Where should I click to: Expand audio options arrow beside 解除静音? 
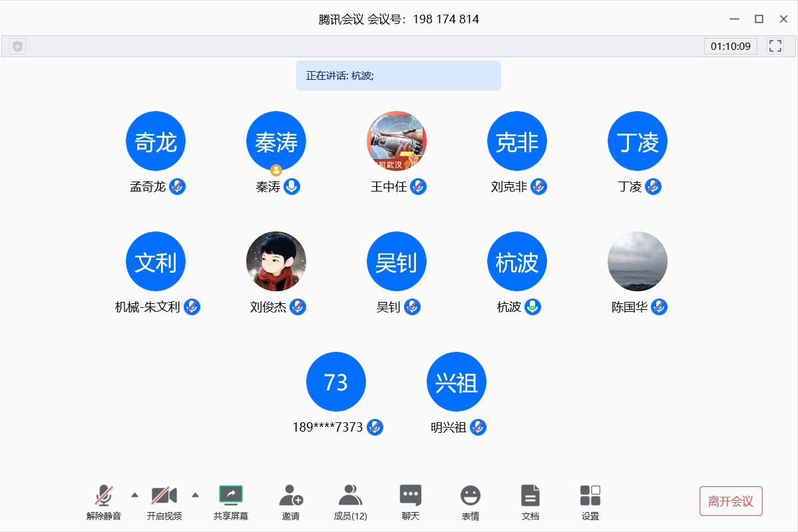(x=134, y=495)
